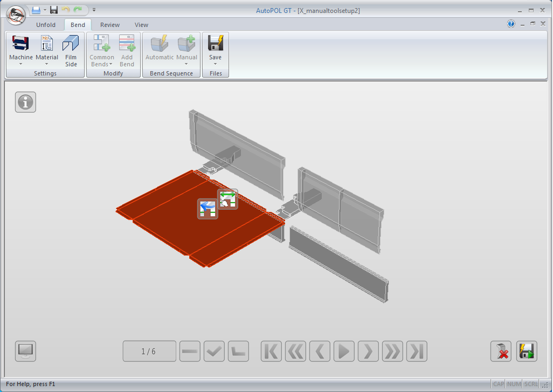The image size is (553, 392).
Task: Play the bend sequence simulation
Action: (x=343, y=352)
